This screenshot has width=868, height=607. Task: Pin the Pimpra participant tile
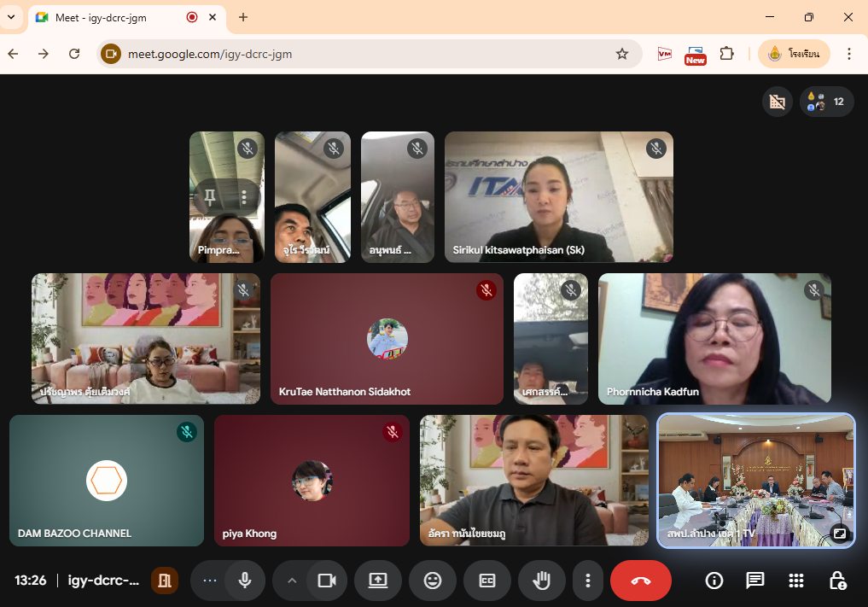pos(209,197)
